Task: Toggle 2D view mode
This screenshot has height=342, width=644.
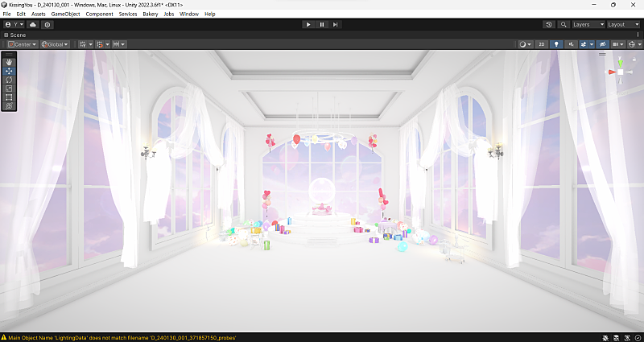Action: 542,44
